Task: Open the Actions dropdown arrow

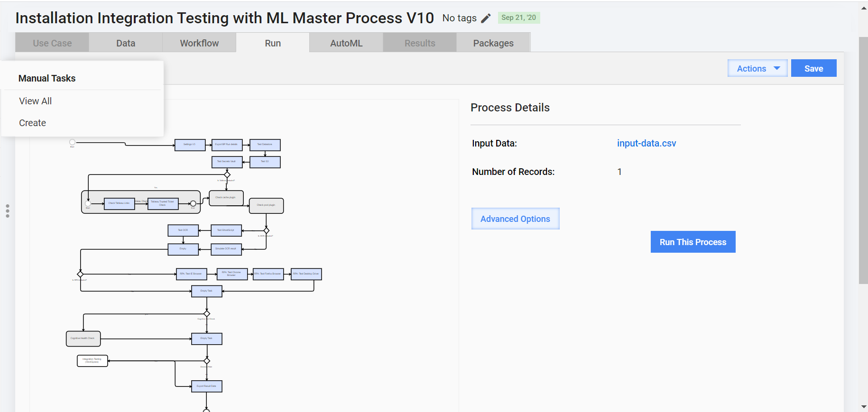Action: click(777, 68)
